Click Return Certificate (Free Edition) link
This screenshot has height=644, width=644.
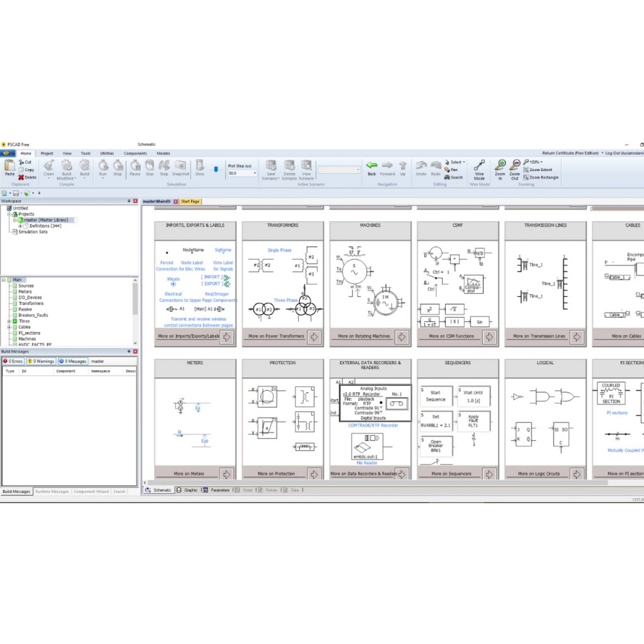click(570, 153)
